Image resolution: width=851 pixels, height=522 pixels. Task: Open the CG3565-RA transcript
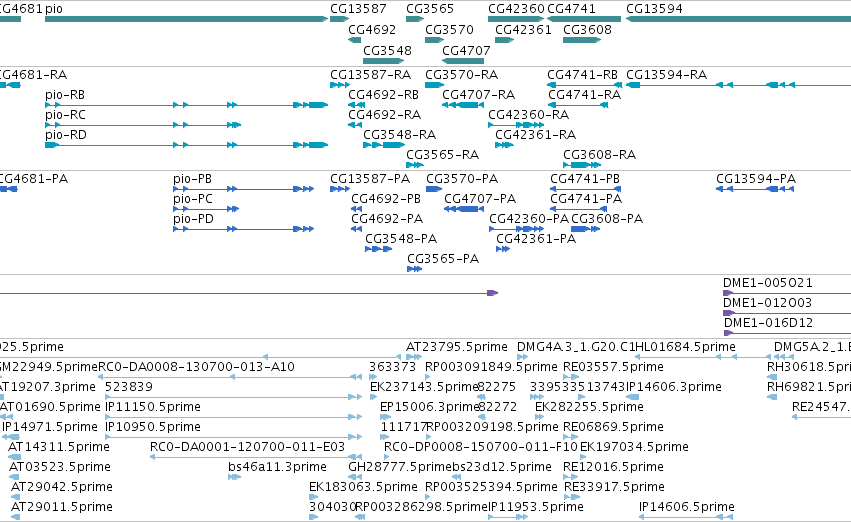[415, 165]
